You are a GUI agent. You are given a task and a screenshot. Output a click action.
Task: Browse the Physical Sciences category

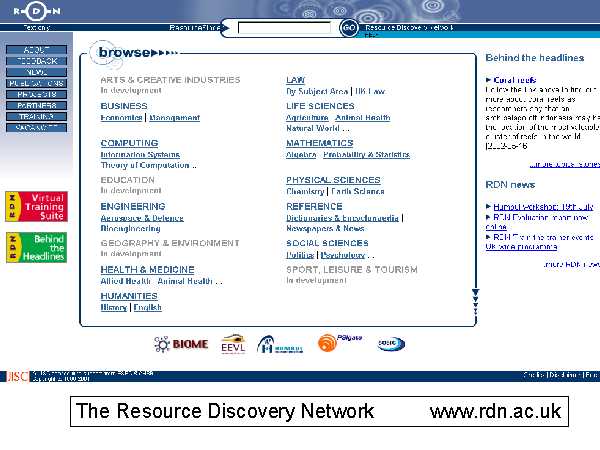(333, 180)
